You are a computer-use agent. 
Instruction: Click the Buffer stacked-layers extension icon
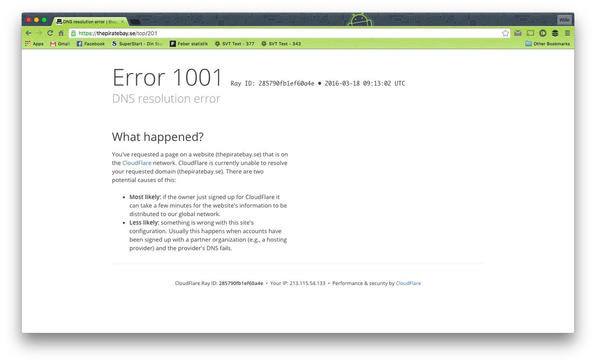click(x=555, y=33)
